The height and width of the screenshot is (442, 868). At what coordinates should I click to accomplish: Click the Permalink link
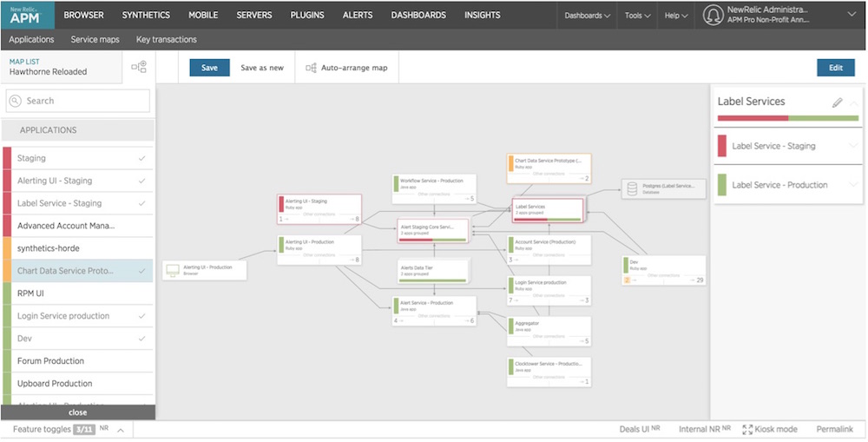[x=835, y=429]
